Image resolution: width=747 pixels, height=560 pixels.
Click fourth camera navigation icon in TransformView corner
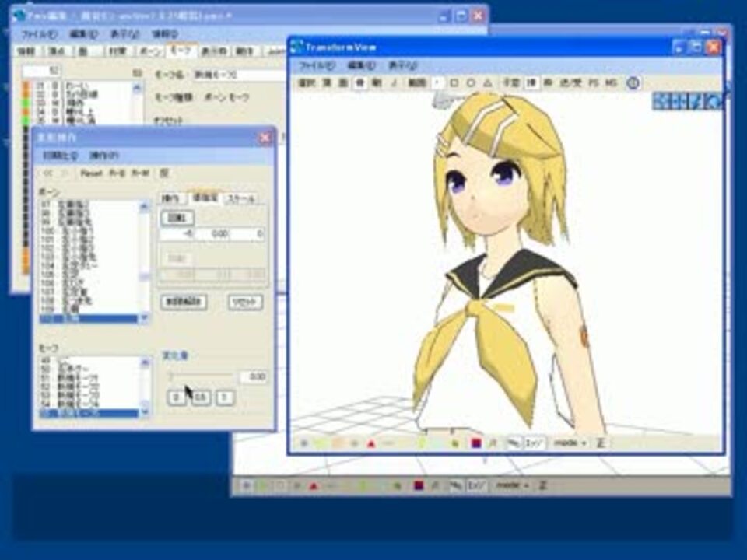pos(714,101)
